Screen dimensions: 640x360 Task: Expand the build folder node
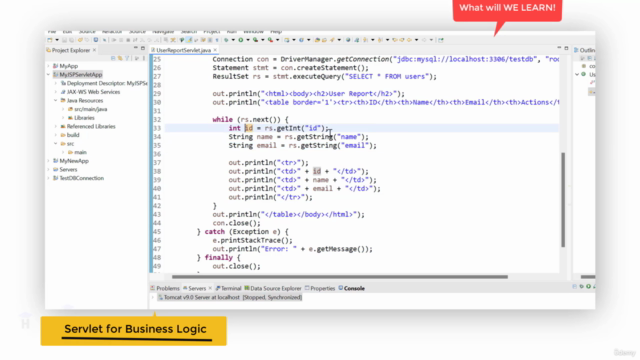click(x=56, y=135)
